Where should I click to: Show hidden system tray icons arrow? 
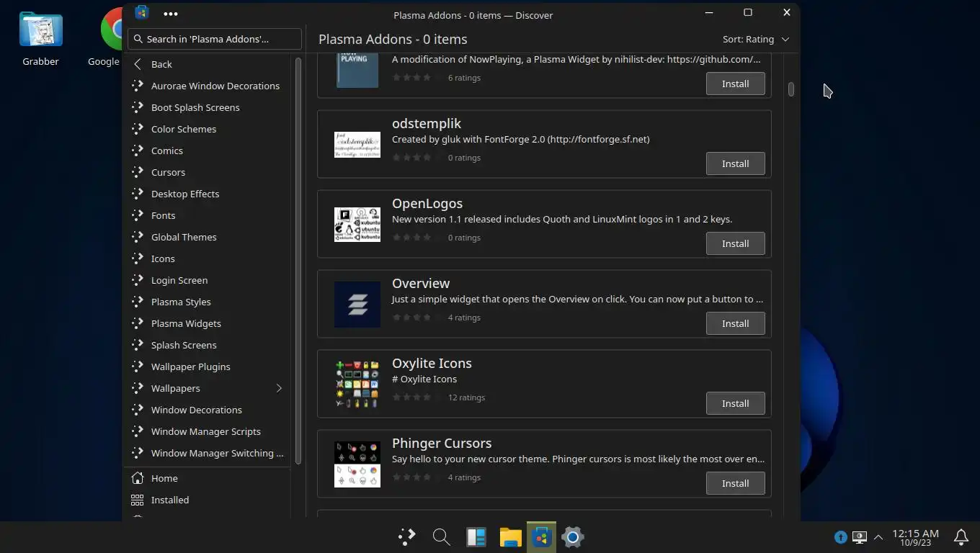click(x=878, y=537)
